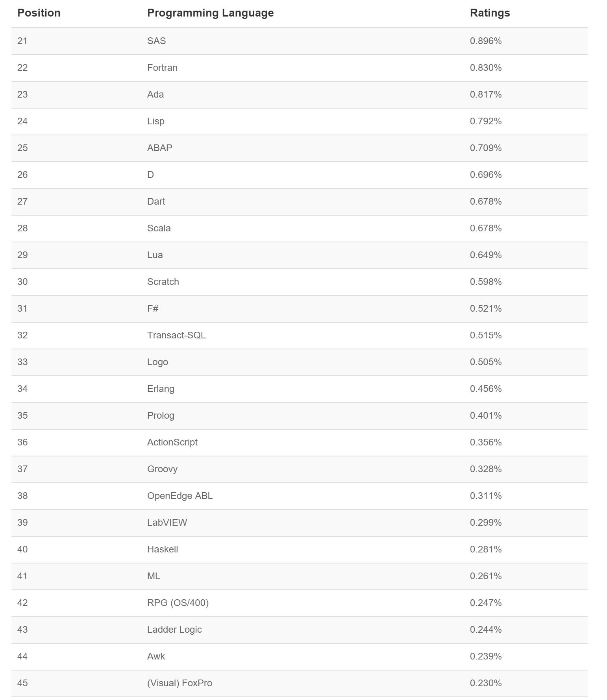607x700 pixels.
Task: Click the Lisp rating 0.792%
Action: 486,121
